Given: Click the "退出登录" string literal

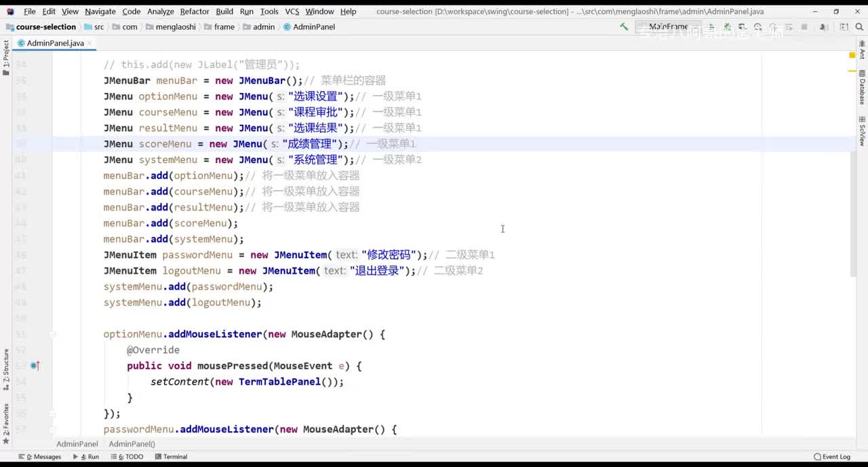Looking at the screenshot, I should [x=376, y=271].
